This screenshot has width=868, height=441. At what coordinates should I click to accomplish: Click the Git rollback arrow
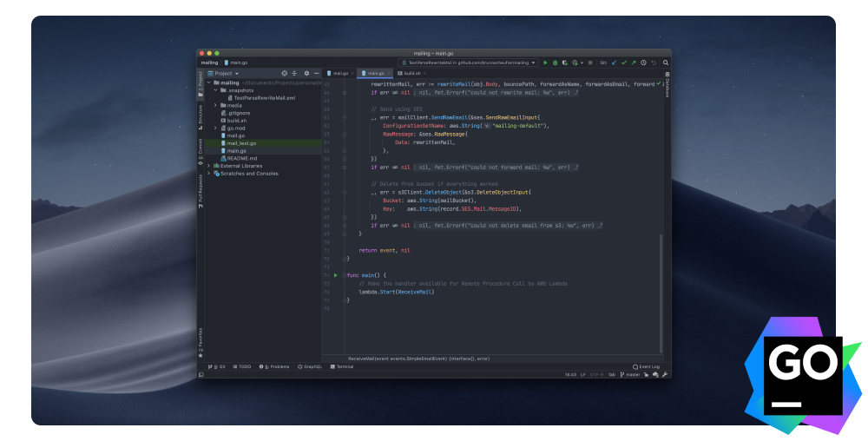[x=654, y=63]
